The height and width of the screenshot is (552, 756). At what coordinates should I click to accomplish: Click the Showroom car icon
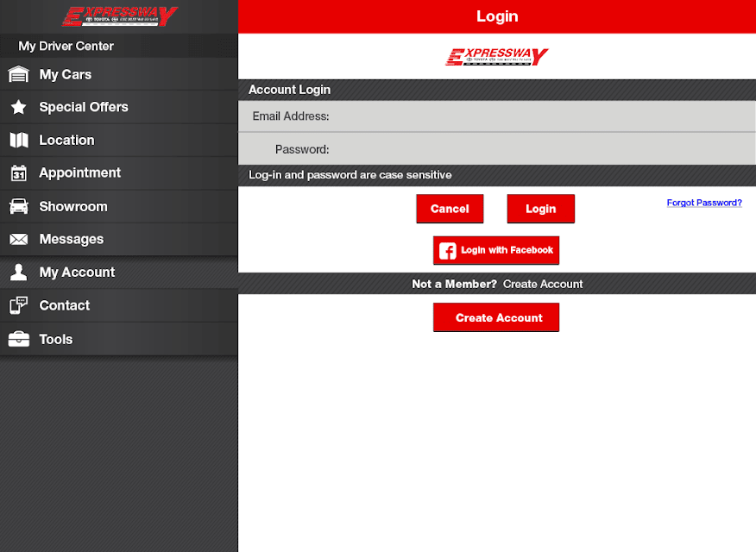(19, 206)
